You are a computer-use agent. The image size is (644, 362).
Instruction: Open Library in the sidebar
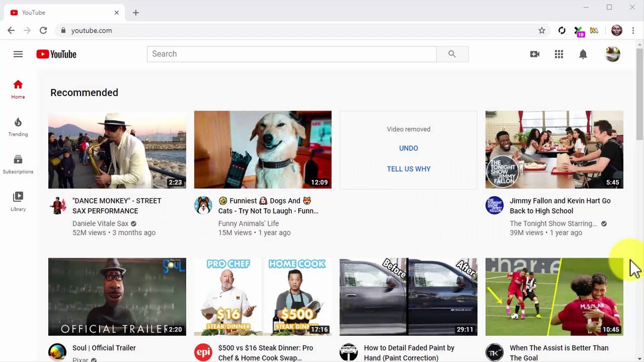tap(18, 201)
